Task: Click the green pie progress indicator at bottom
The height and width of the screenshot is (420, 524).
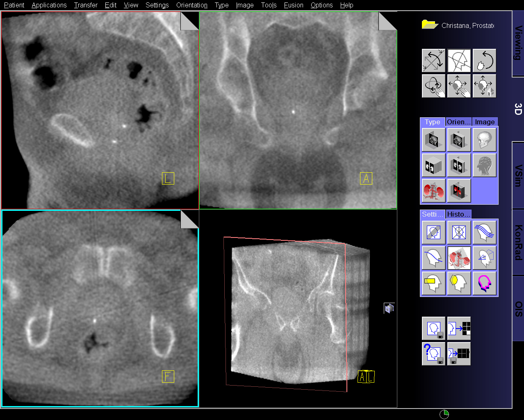Action: (x=444, y=414)
